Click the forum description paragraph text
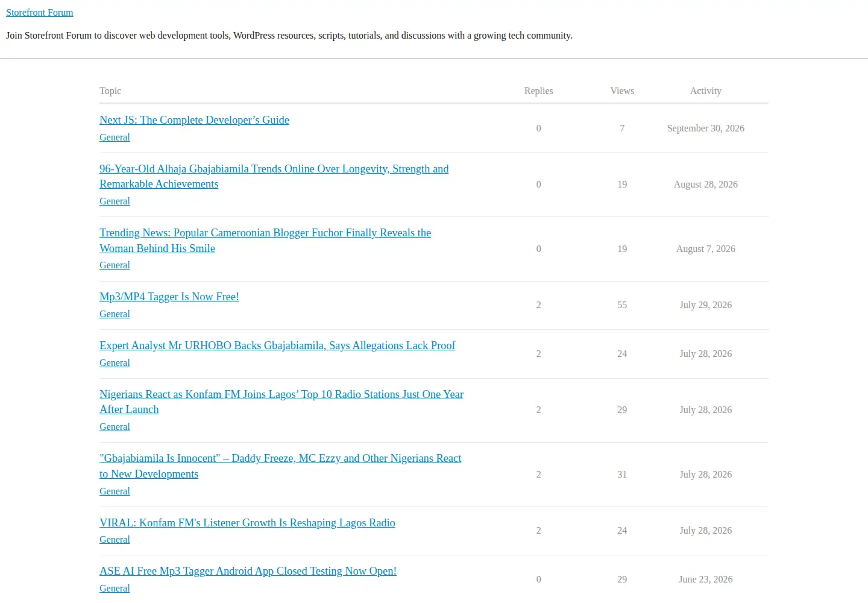This screenshot has height=603, width=868. (x=289, y=36)
